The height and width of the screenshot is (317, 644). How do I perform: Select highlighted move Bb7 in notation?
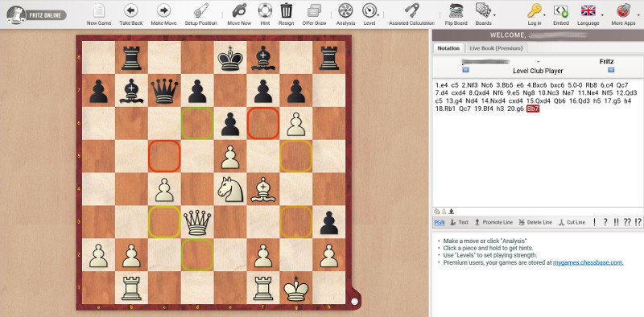pyautogui.click(x=533, y=109)
